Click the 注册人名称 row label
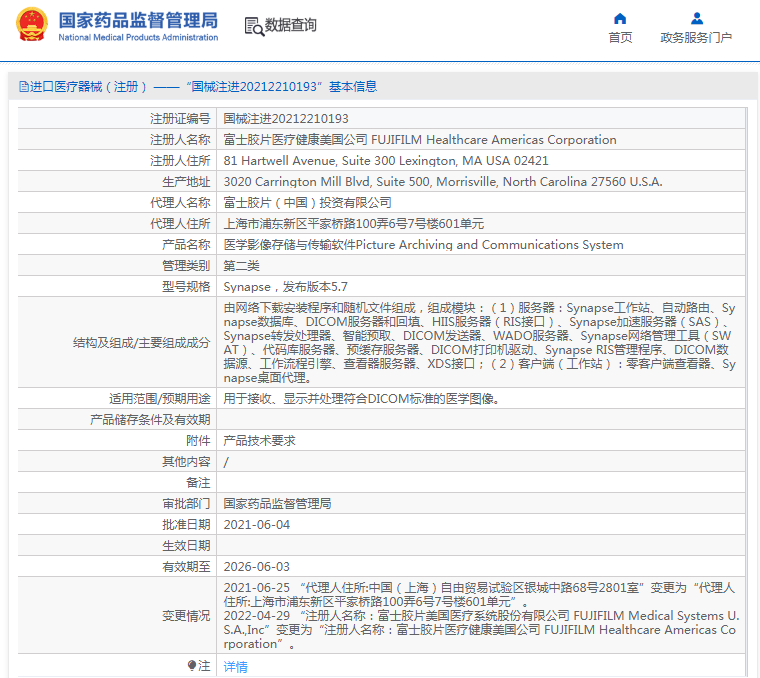Screen dimensions: 760x678 point(180,140)
